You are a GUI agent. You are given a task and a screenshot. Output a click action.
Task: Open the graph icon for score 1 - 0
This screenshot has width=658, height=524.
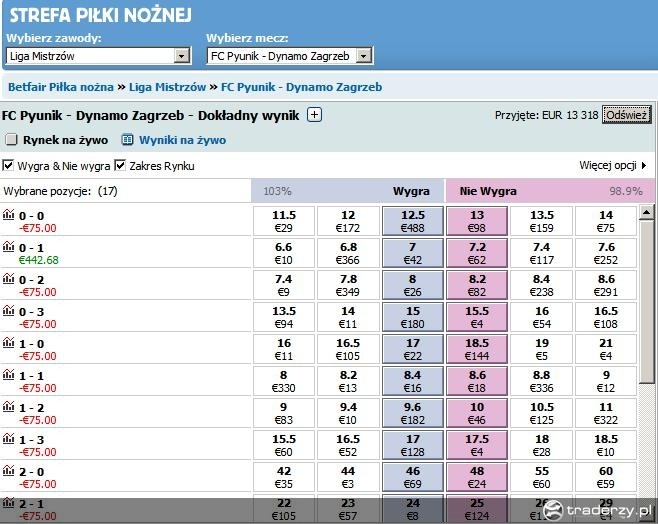pos(8,342)
